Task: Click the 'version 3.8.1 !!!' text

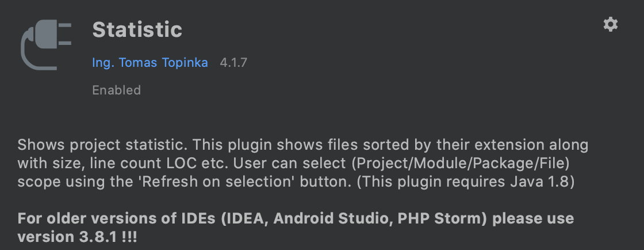Action: [x=77, y=237]
